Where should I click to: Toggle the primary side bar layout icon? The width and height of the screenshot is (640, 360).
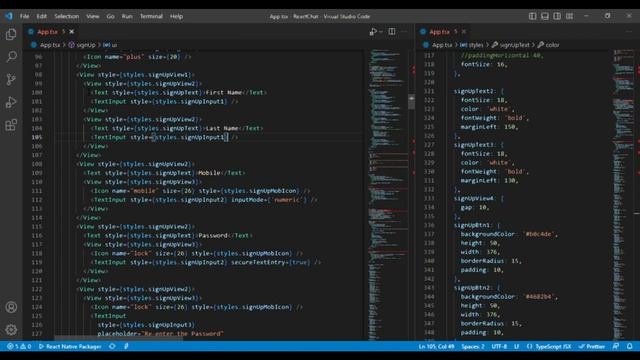532,16
